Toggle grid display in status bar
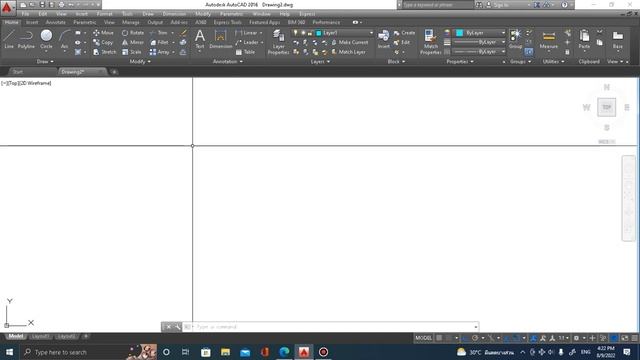 pos(439,338)
